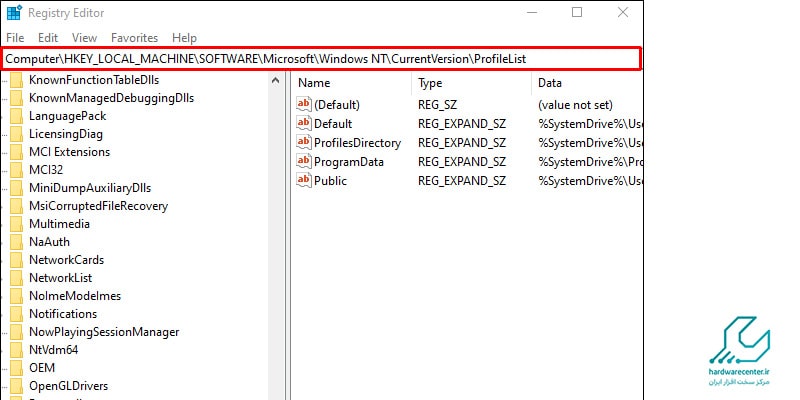The height and width of the screenshot is (400, 800).
Task: Select the ProfilesDirectory value name
Action: (x=357, y=143)
